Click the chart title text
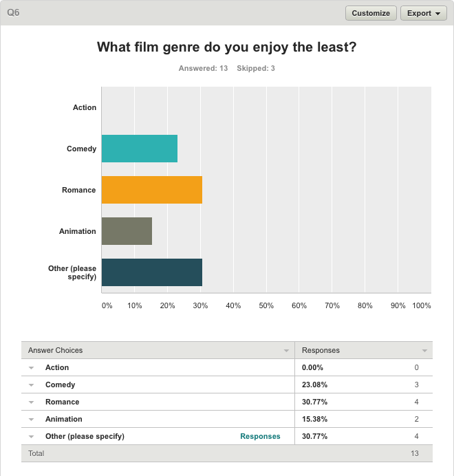This screenshot has height=476, width=454. 227,47
